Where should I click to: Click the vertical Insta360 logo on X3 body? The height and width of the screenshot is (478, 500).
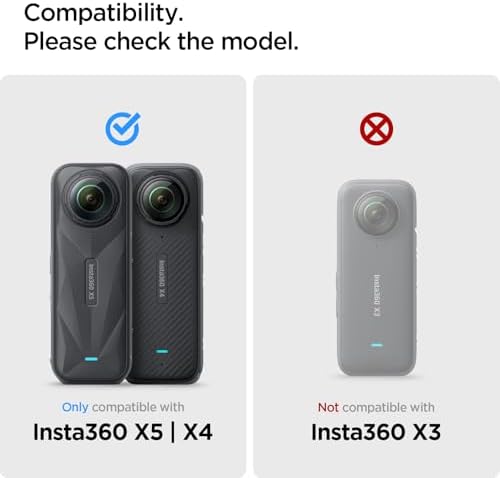click(377, 295)
